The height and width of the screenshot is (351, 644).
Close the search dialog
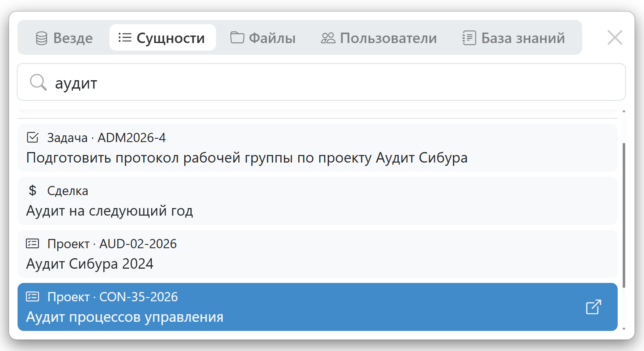click(615, 37)
